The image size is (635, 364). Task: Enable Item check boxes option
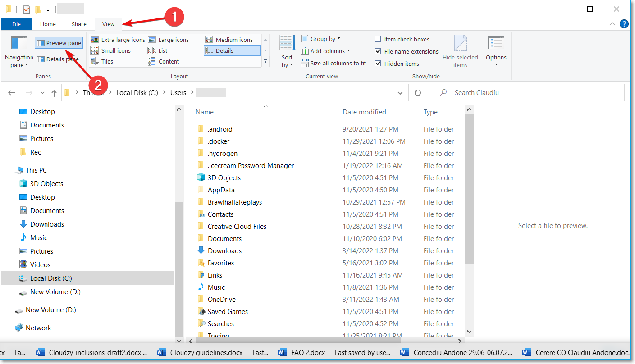pyautogui.click(x=378, y=39)
